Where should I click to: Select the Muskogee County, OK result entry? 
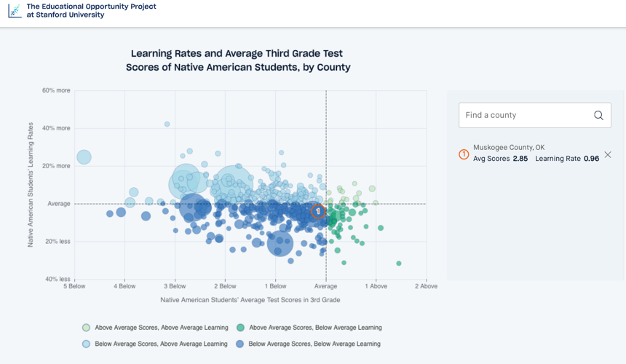[536, 154]
